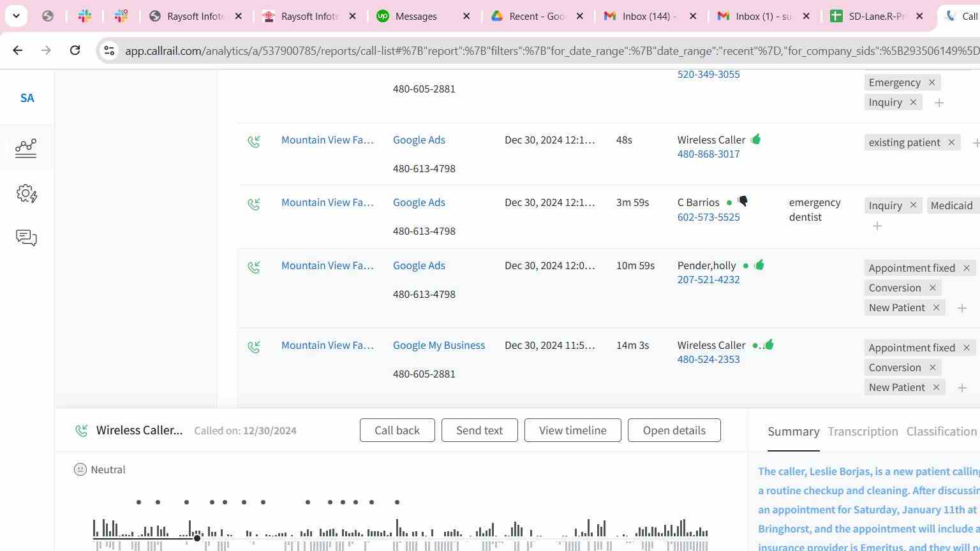
Task: Switch to the Classification tab
Action: (942, 432)
